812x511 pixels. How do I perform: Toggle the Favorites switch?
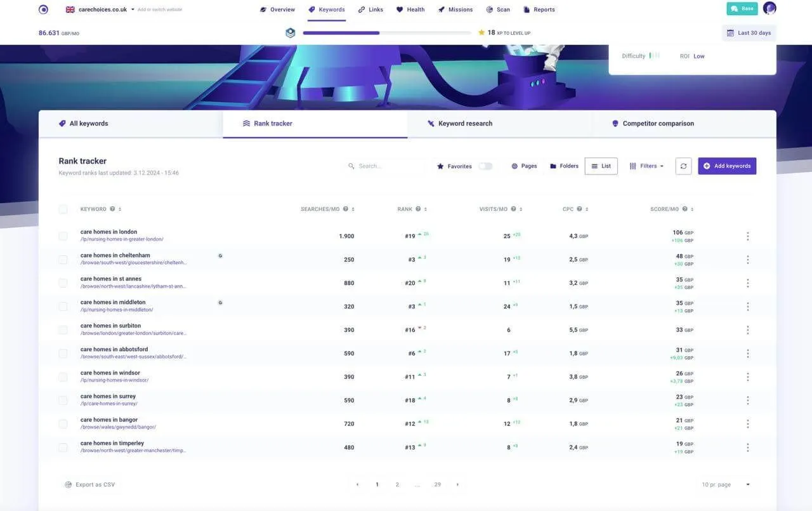click(x=485, y=166)
